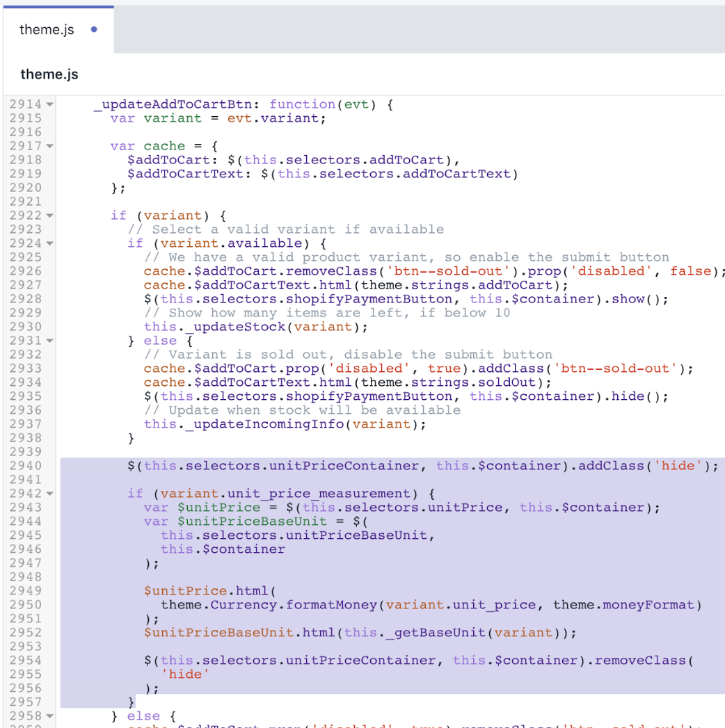725x728 pixels.
Task: Collapse the if (variant) block at line 2922
Action: tap(49, 216)
